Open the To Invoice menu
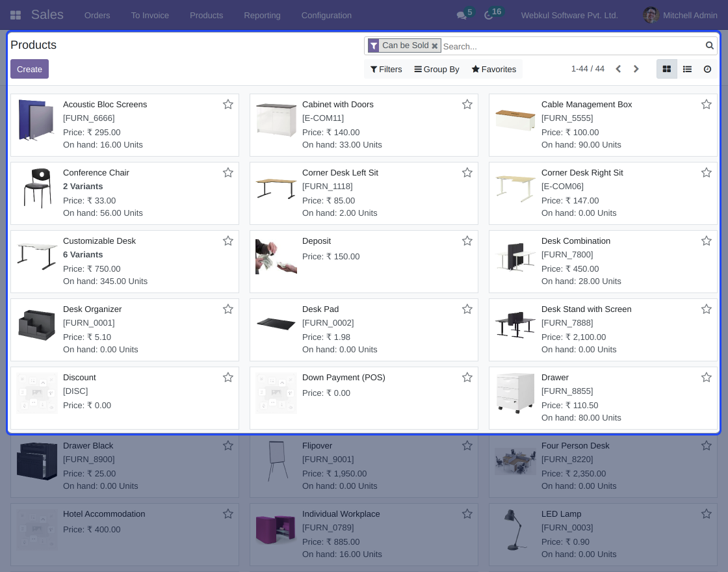The image size is (728, 572). tap(150, 16)
